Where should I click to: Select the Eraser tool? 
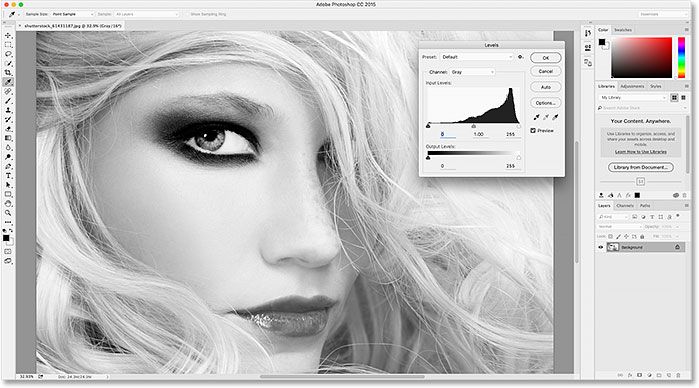8,129
